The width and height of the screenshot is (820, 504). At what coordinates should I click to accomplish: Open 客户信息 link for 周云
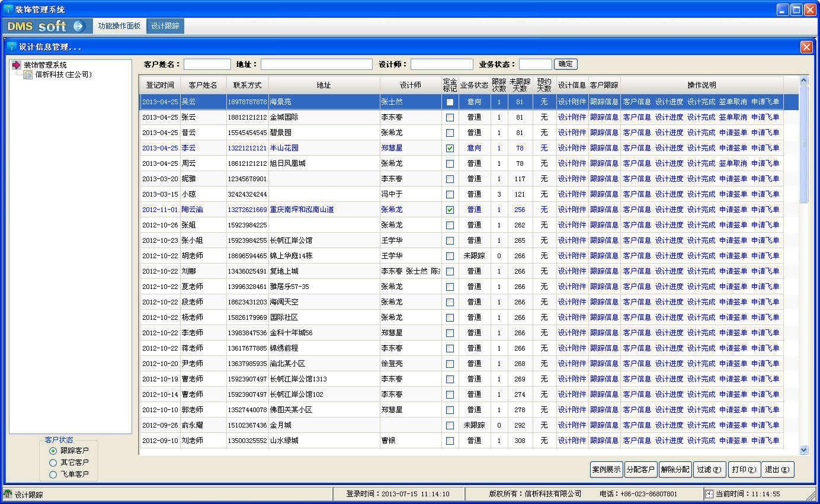(637, 163)
